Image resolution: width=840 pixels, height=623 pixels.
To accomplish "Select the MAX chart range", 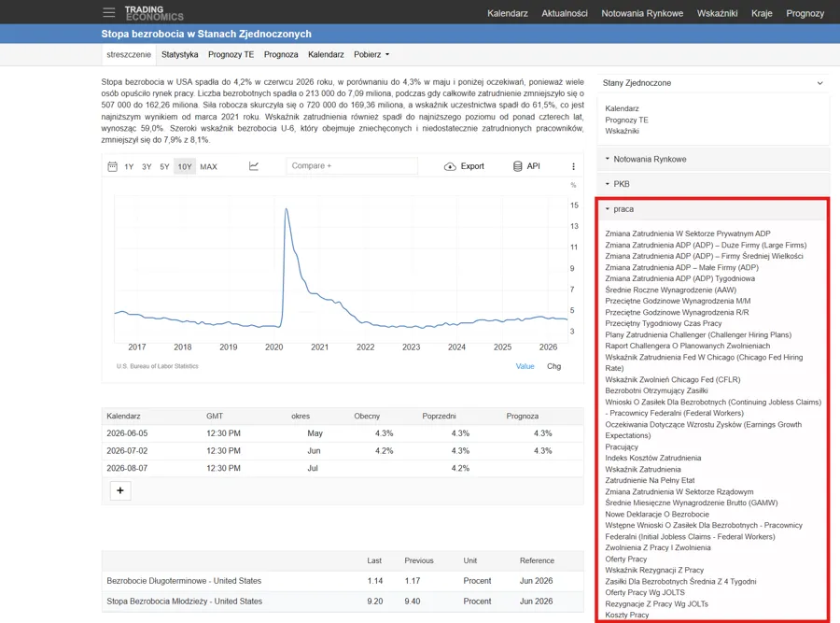I will (208, 167).
